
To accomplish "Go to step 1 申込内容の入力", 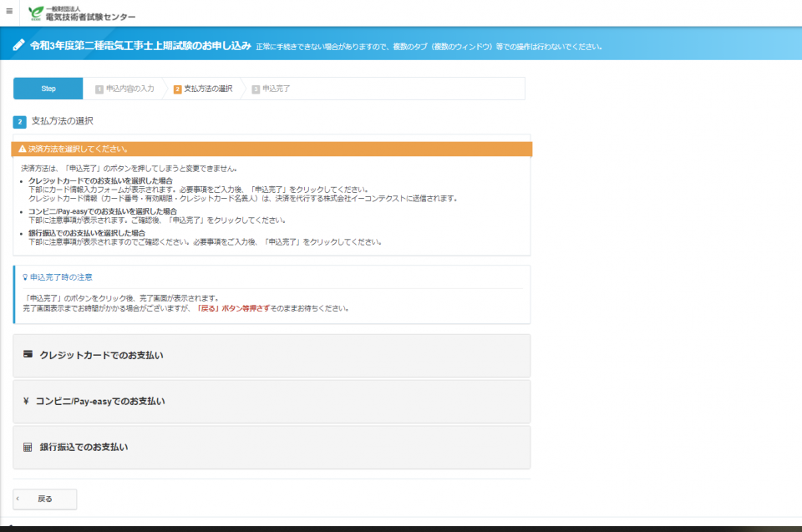I will [124, 89].
